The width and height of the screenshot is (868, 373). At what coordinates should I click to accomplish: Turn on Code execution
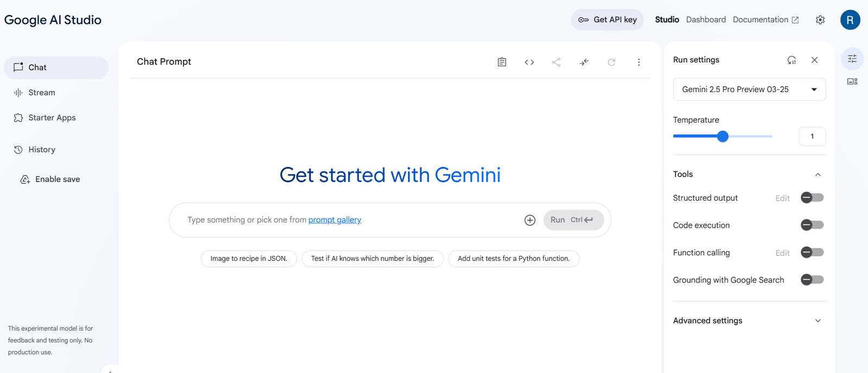812,224
